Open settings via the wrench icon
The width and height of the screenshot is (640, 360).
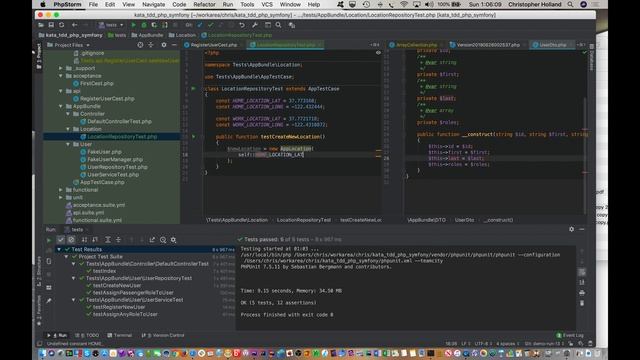(255, 25)
